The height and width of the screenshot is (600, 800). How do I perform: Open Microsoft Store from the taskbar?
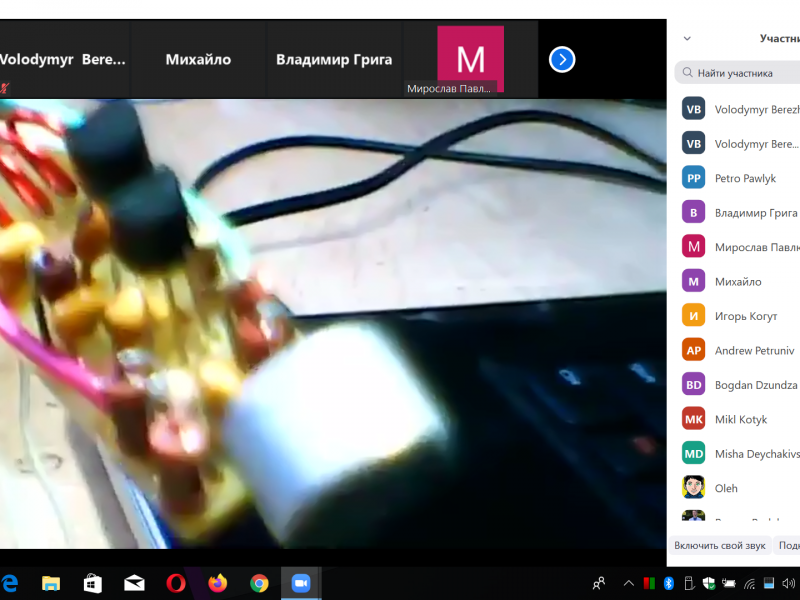[92, 583]
